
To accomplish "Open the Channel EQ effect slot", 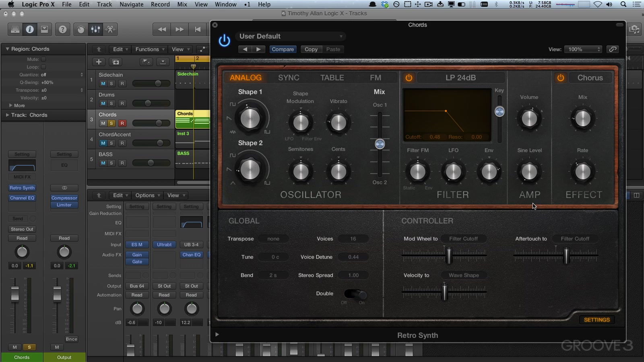I will point(22,198).
